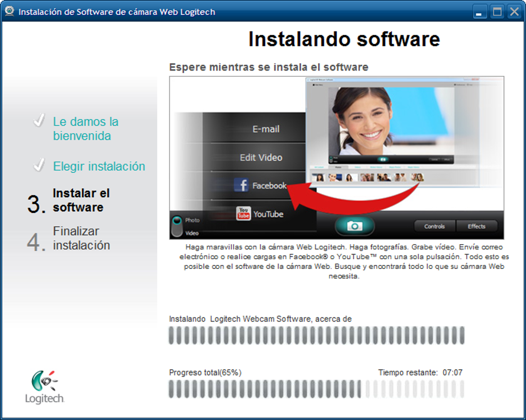
Task: Click the Logitech Webcam Software progress bar
Action: [x=317, y=335]
